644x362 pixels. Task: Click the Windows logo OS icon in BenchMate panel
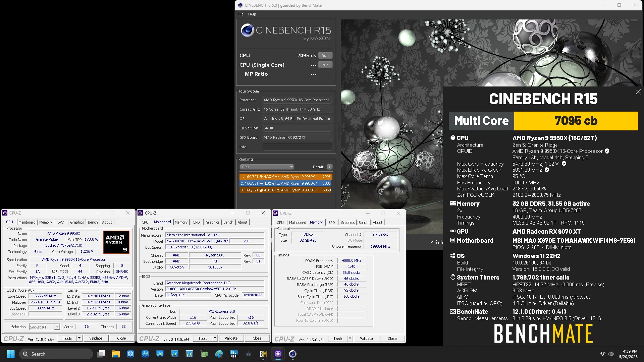[453, 256]
